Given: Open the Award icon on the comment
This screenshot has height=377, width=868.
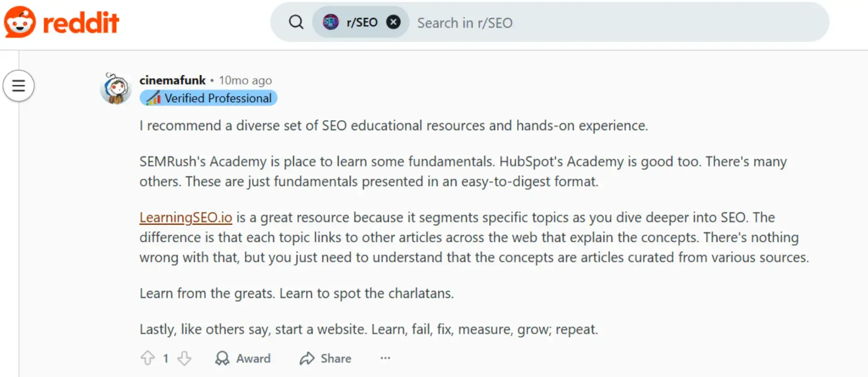Looking at the screenshot, I should [223, 358].
